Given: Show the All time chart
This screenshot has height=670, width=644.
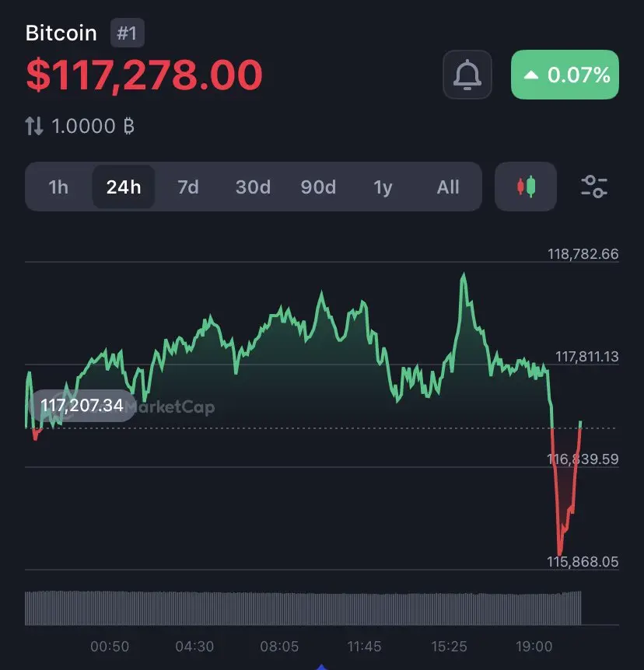Looking at the screenshot, I should coord(448,187).
